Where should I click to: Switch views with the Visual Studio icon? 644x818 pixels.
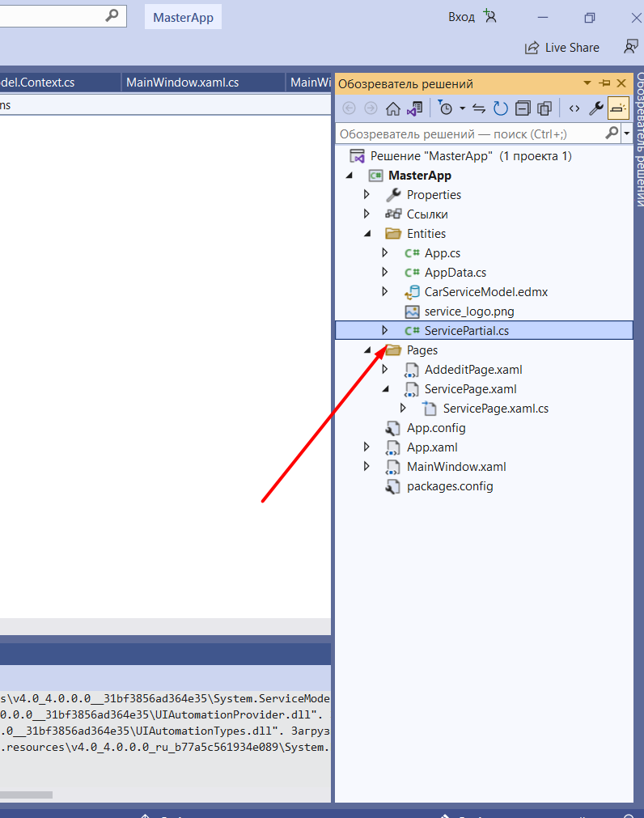(414, 108)
